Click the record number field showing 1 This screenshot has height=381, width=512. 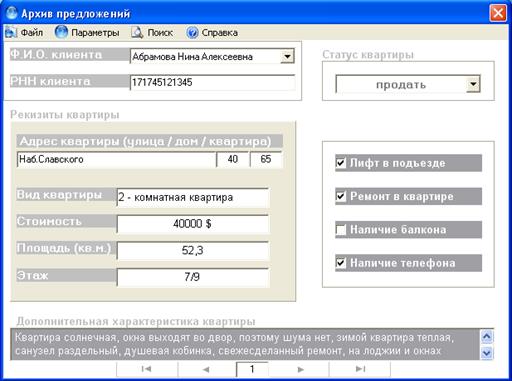252,369
